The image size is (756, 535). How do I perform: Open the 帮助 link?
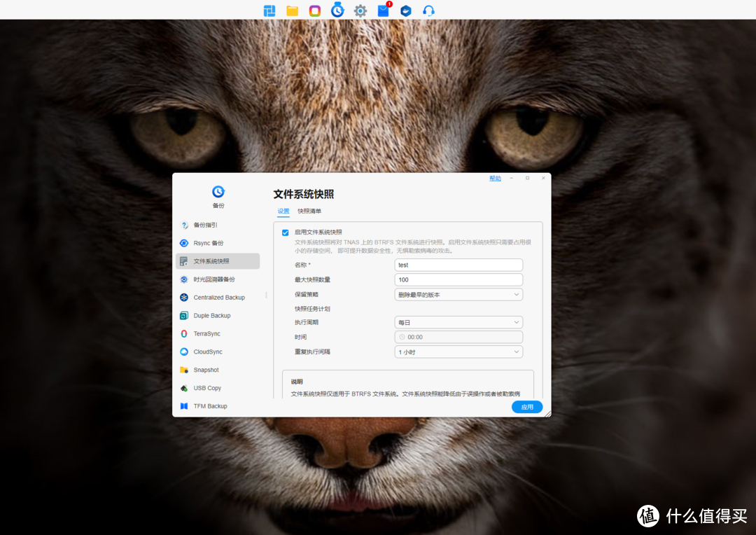tap(495, 179)
